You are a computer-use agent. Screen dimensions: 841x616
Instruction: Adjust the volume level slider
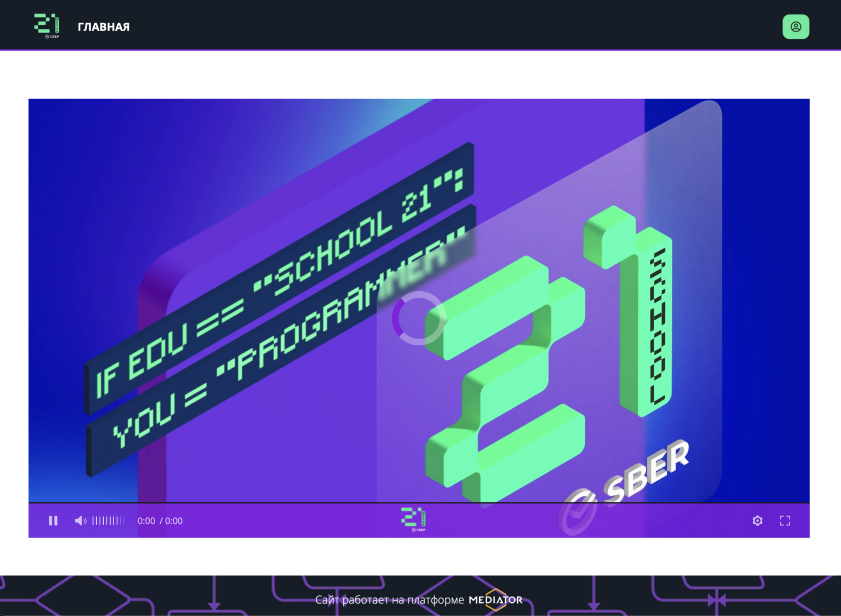(109, 521)
